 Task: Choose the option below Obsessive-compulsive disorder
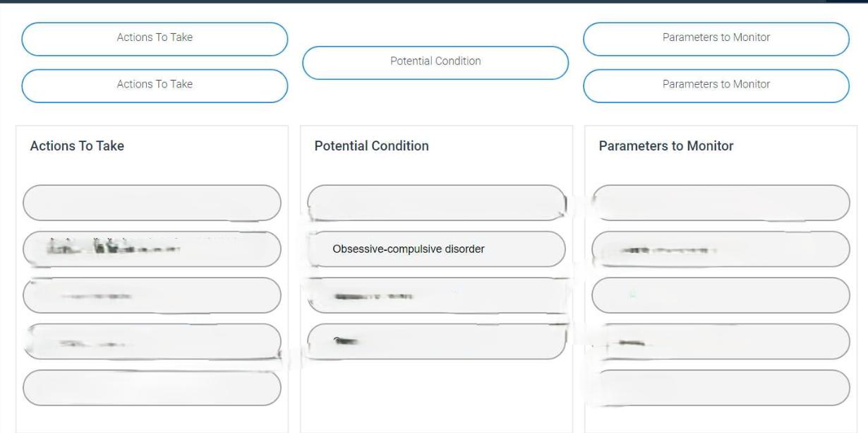coord(437,295)
